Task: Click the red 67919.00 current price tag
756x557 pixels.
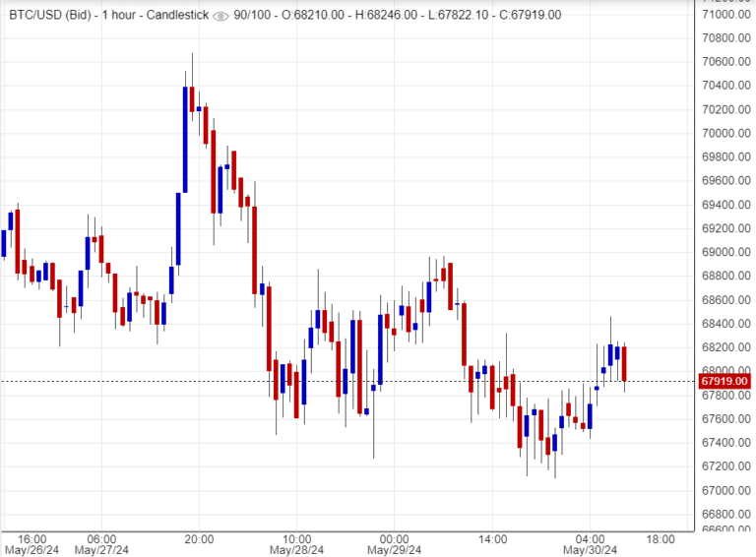Action: [724, 381]
